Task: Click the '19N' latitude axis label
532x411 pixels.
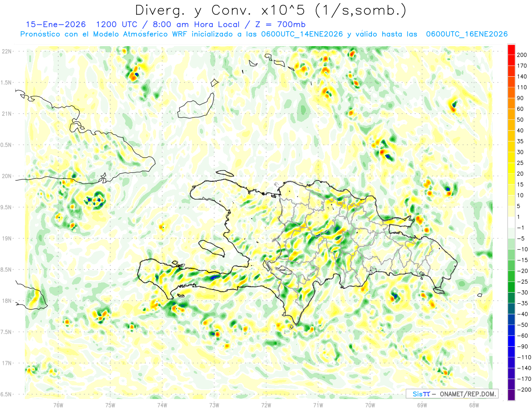Action: pyautogui.click(x=7, y=239)
